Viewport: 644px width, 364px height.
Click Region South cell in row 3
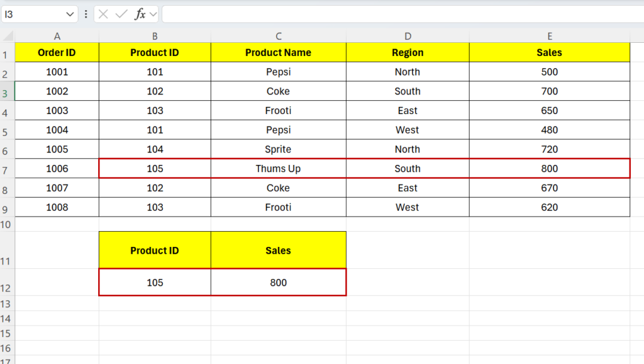coord(408,91)
